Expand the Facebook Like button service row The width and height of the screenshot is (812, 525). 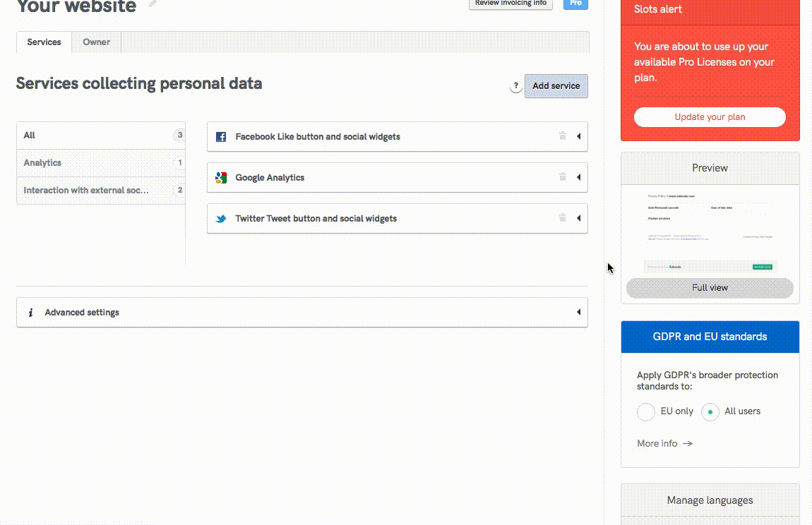coord(579,136)
